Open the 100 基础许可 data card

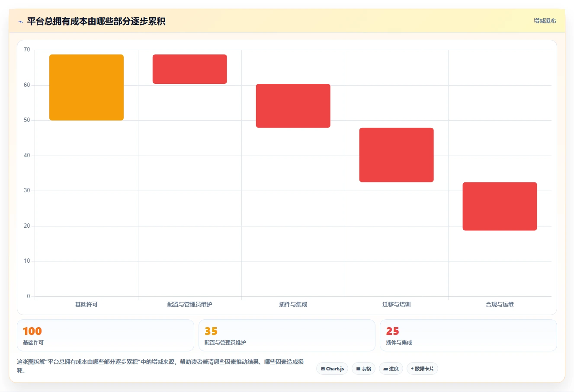[106, 335]
